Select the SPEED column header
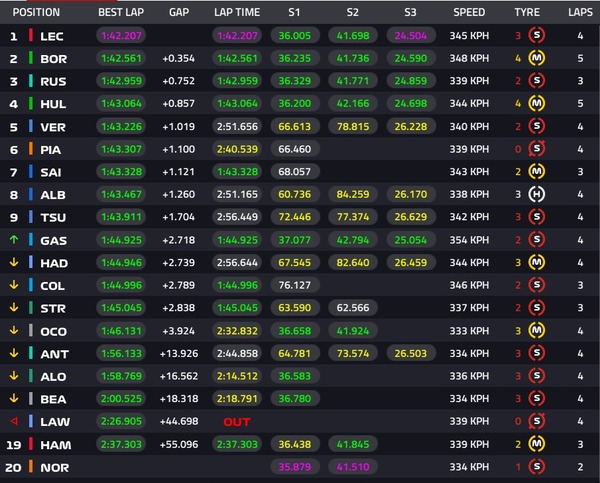Image resolution: width=600 pixels, height=483 pixels. 469,13
